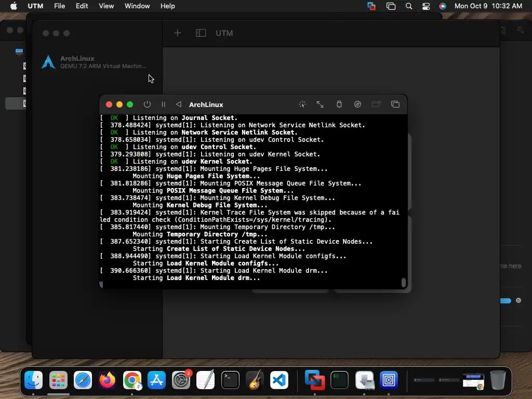
Task: Pause the ArchLinux virtual machine
Action: (x=163, y=104)
